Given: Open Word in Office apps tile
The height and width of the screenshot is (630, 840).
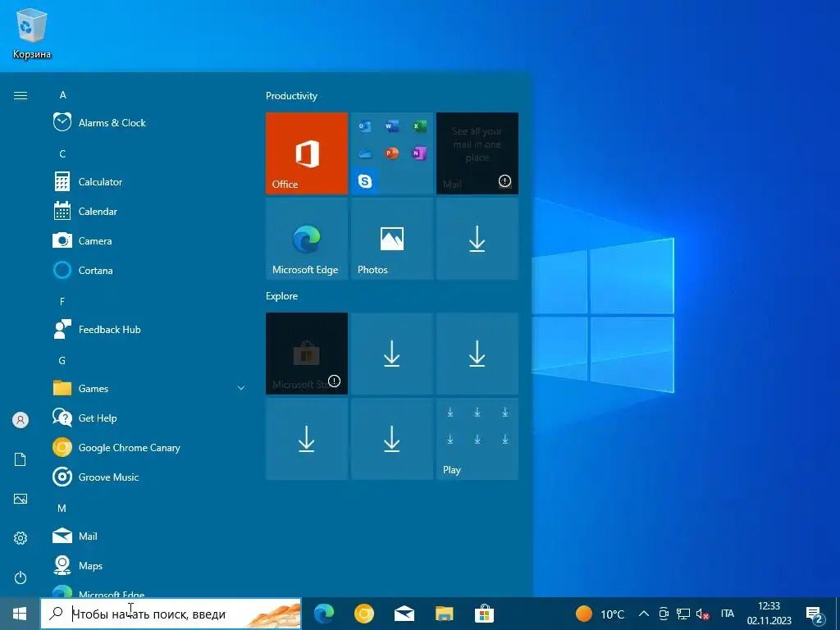Looking at the screenshot, I should 391,127.
